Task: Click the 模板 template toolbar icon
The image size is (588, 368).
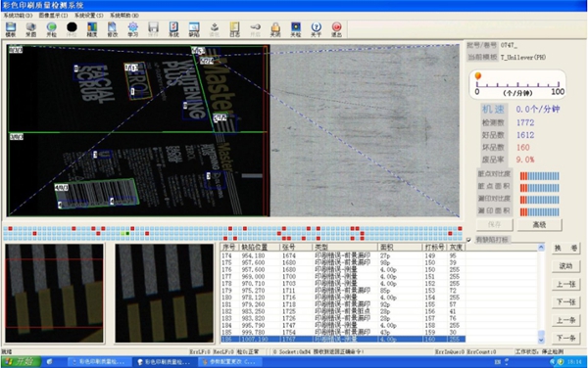Action: tap(11, 29)
